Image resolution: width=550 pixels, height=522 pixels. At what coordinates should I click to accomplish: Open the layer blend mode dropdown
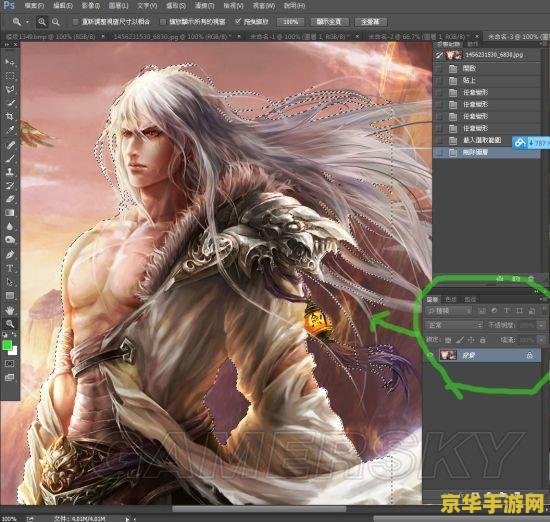tap(454, 325)
